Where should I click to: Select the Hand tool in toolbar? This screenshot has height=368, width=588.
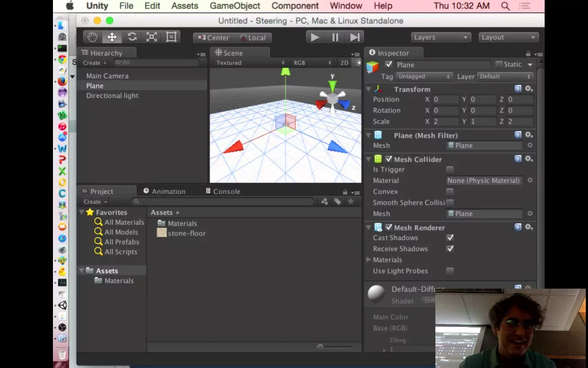92,37
